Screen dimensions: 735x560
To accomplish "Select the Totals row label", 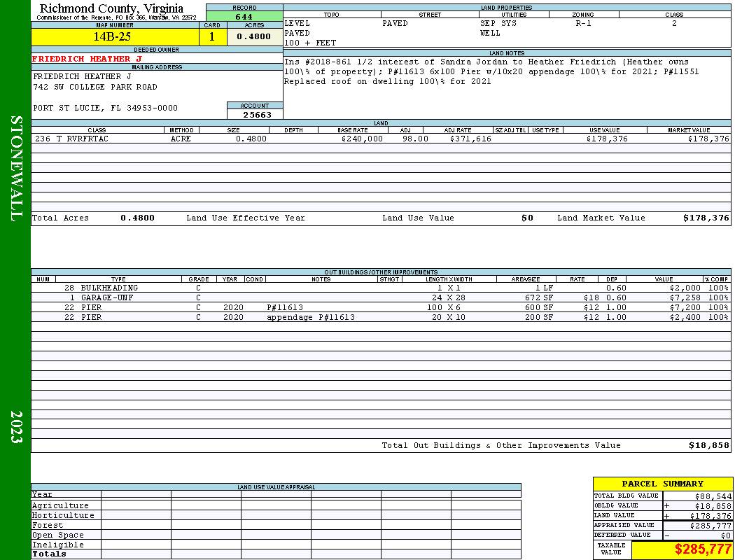I will [x=49, y=554].
